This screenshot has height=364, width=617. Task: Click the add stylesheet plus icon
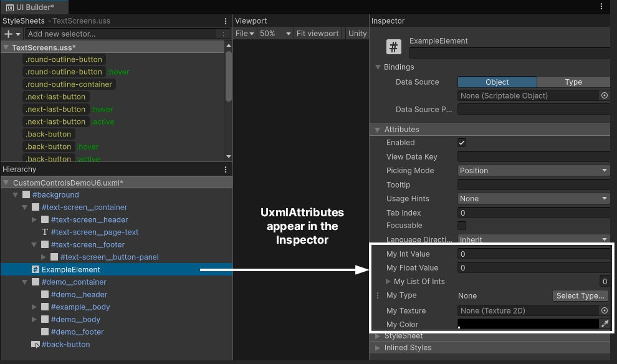[8, 34]
